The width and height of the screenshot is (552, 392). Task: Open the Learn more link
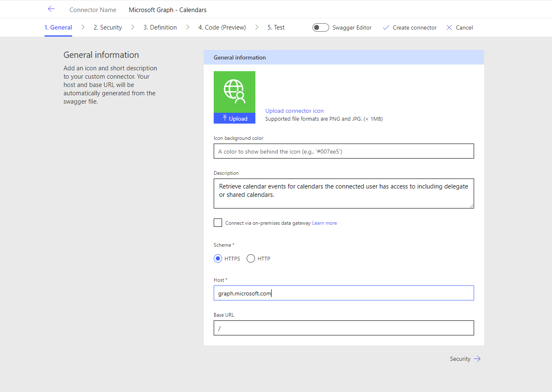324,223
